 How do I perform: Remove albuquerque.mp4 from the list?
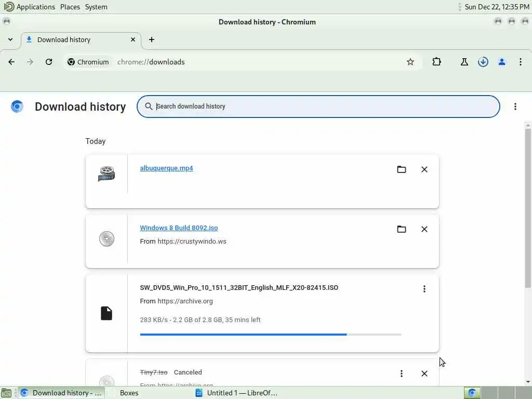click(424, 169)
